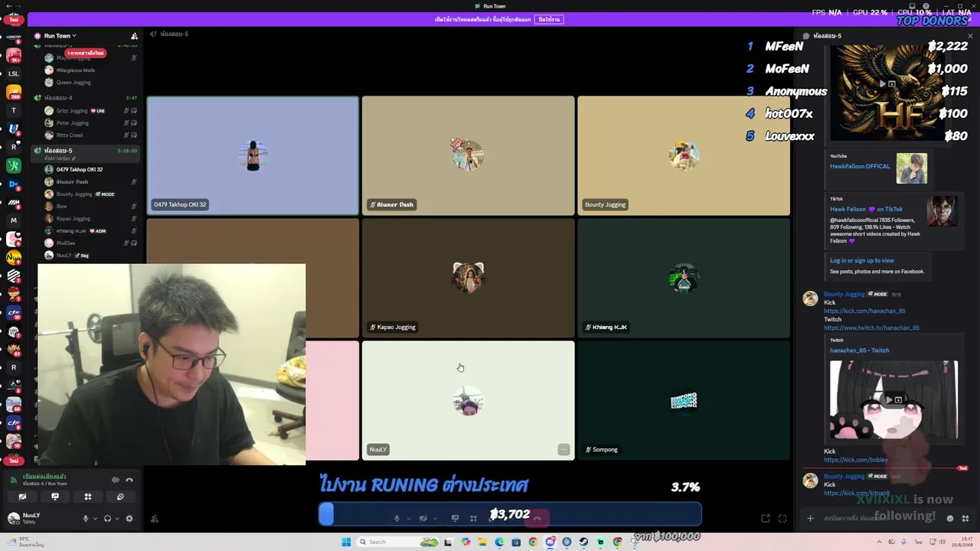Open the kick.com/hanachan_85 link
Image resolution: width=980 pixels, height=551 pixels.
(864, 311)
